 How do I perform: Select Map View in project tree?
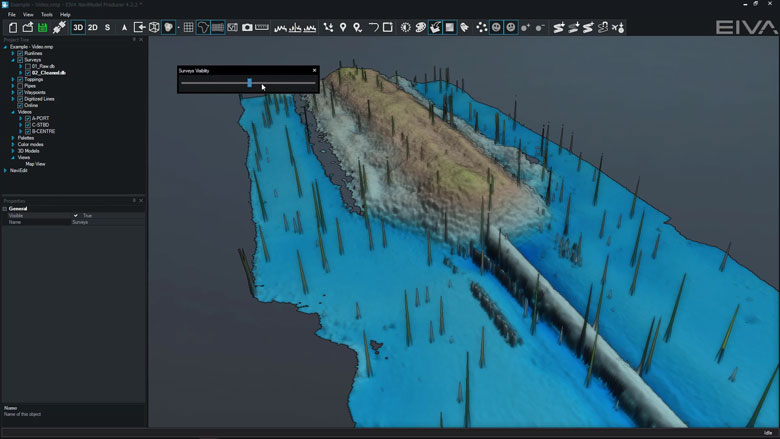click(x=35, y=163)
